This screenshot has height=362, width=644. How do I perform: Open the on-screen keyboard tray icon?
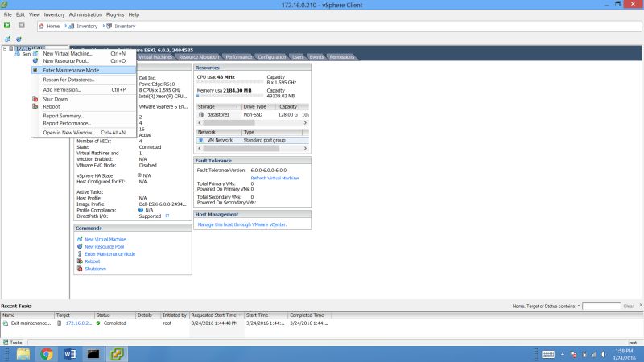coord(548,354)
